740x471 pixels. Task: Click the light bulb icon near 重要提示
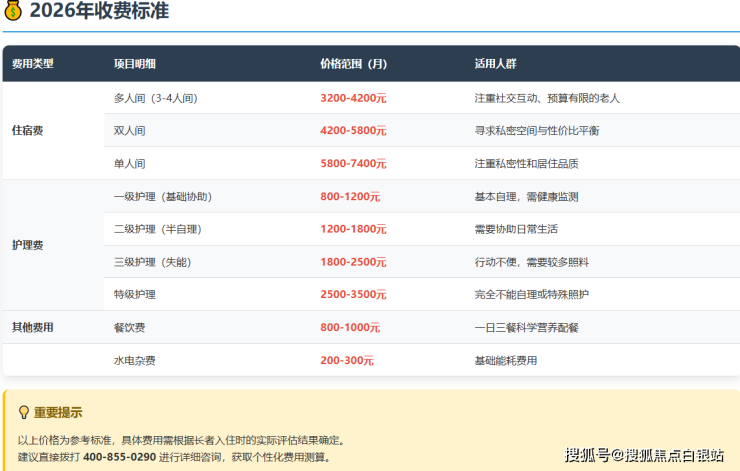[24, 412]
